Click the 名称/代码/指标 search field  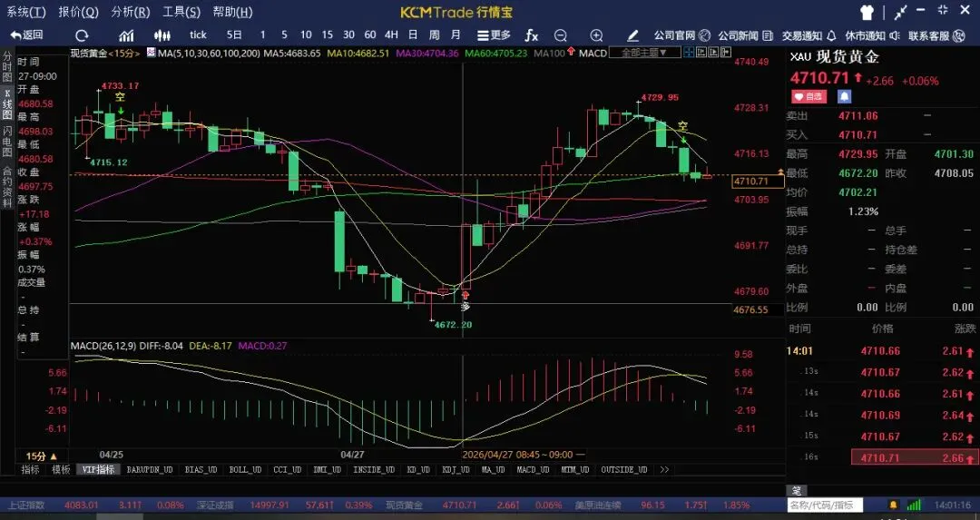tap(824, 505)
